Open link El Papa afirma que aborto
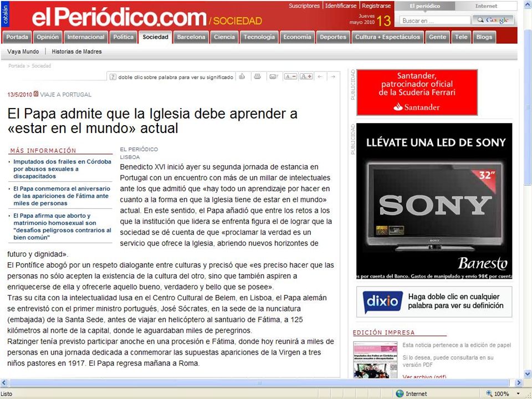The height and width of the screenshot is (399, 532). click(x=62, y=226)
